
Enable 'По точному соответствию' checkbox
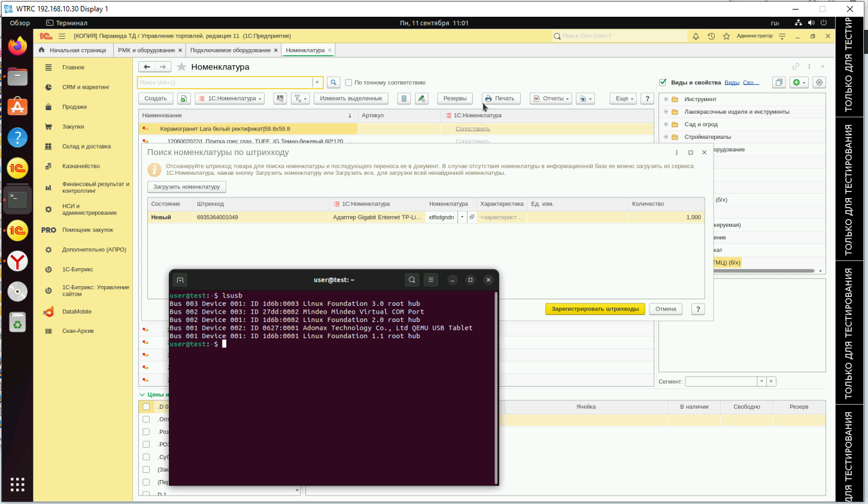point(348,83)
